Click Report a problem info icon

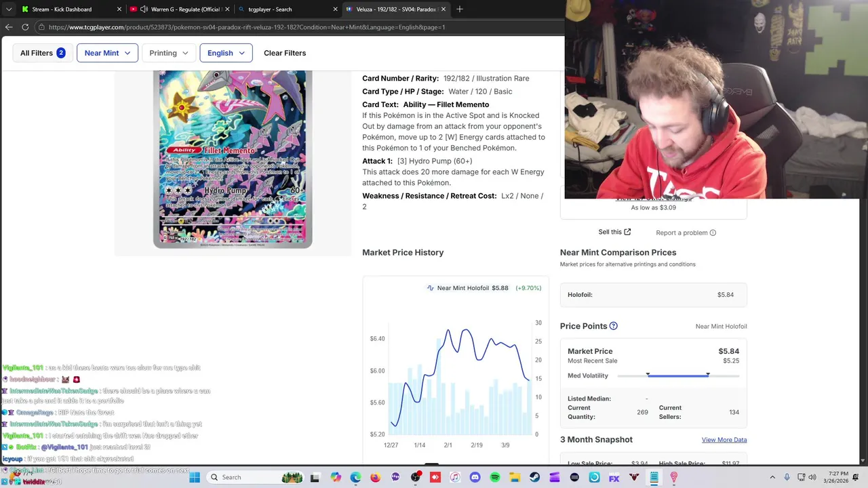click(x=713, y=232)
